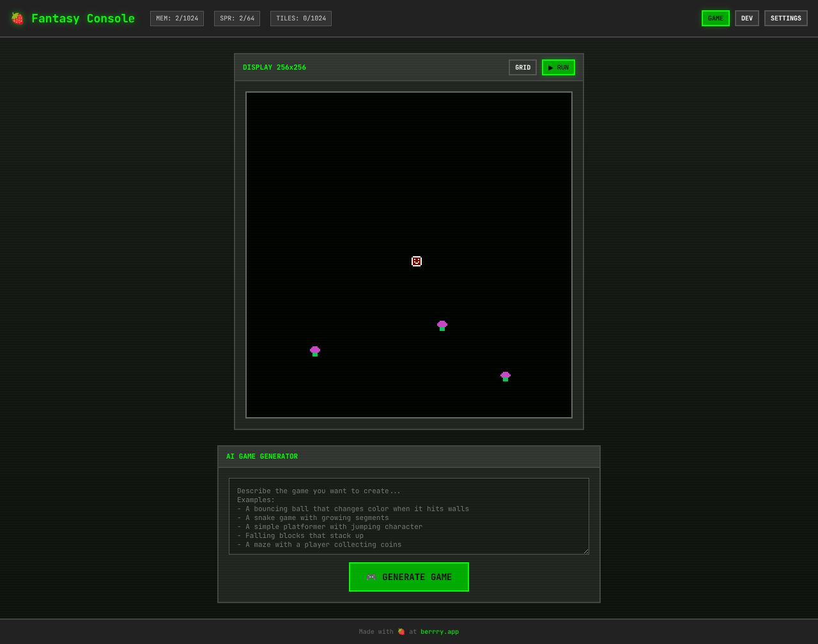Click the Fantasy Console title text
Screen dimensions: 818x644
(83, 19)
